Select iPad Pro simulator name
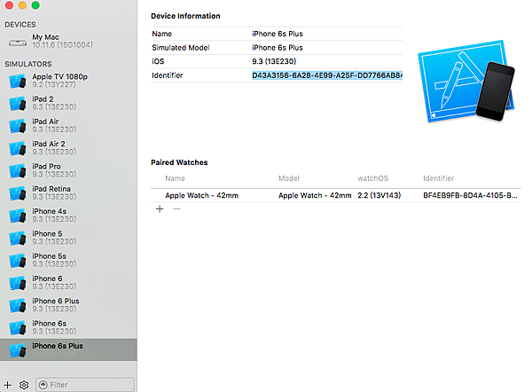 [x=46, y=167]
